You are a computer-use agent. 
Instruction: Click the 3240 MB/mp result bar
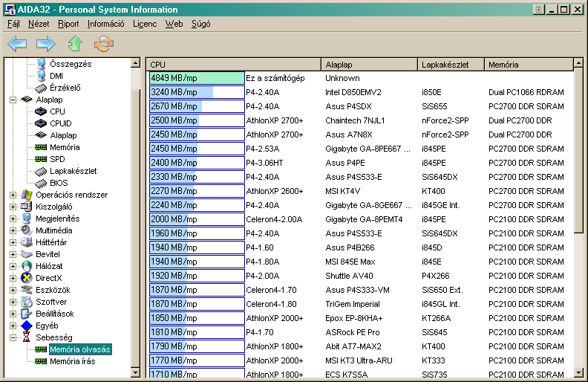click(x=197, y=92)
